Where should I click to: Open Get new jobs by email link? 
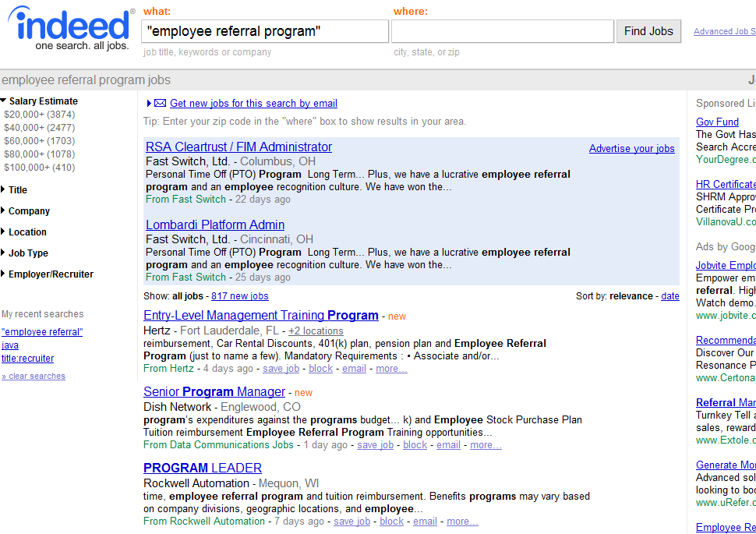(253, 103)
